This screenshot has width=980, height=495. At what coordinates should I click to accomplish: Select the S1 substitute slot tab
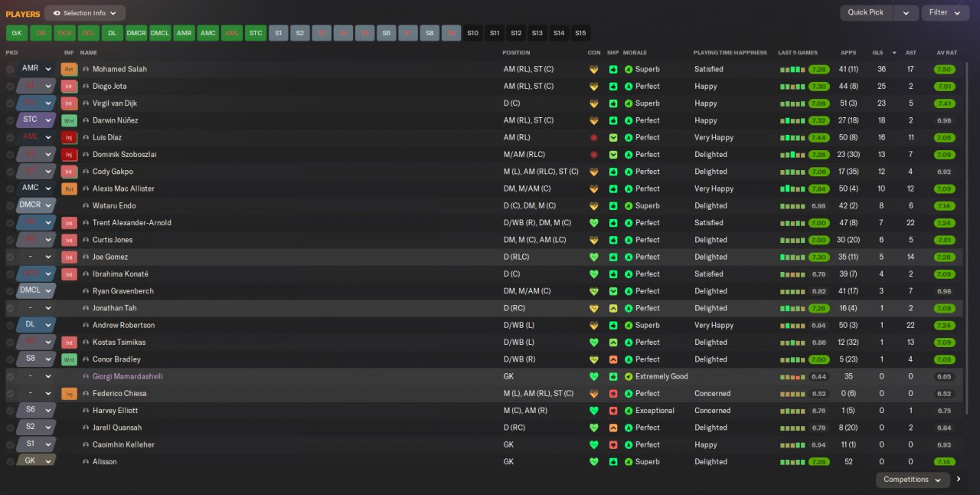click(x=278, y=33)
